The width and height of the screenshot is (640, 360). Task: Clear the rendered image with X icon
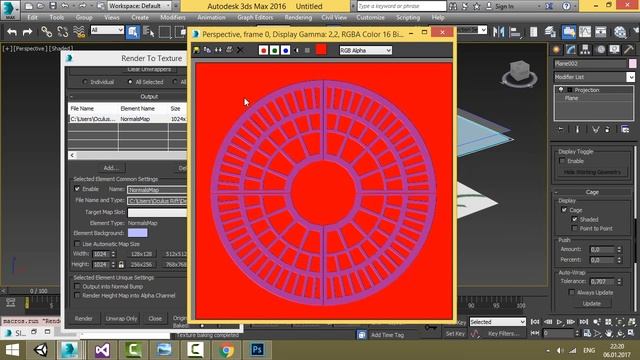pyautogui.click(x=240, y=50)
